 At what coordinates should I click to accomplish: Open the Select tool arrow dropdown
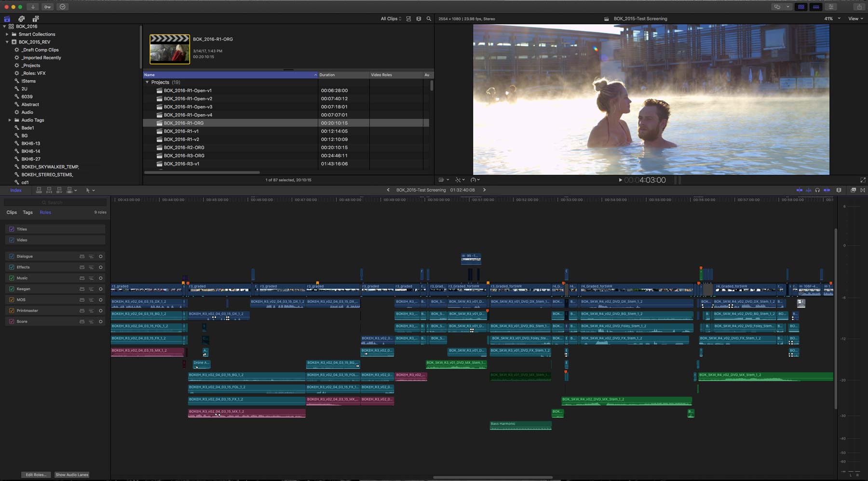[x=90, y=190]
